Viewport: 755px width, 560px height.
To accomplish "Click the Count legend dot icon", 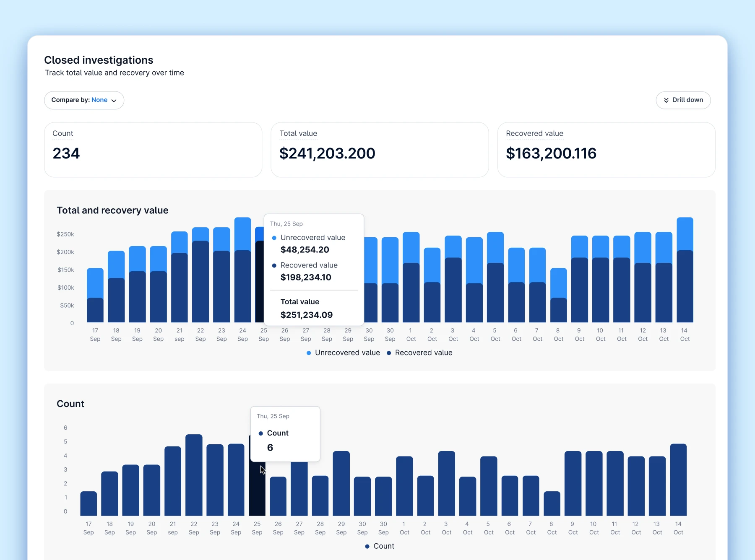I will [367, 546].
